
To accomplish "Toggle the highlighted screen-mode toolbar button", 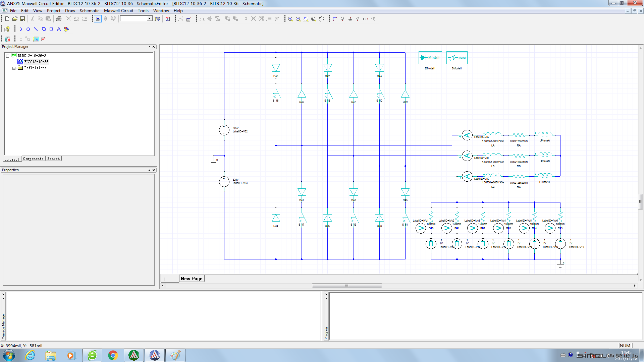I will [98, 19].
